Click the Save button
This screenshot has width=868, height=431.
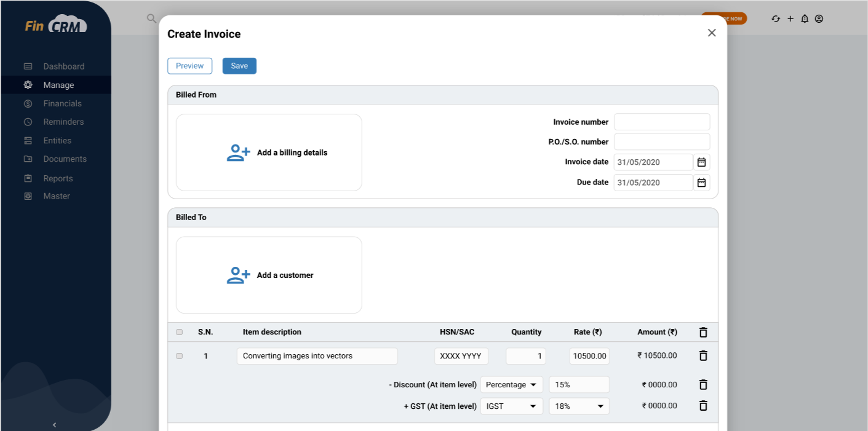239,66
